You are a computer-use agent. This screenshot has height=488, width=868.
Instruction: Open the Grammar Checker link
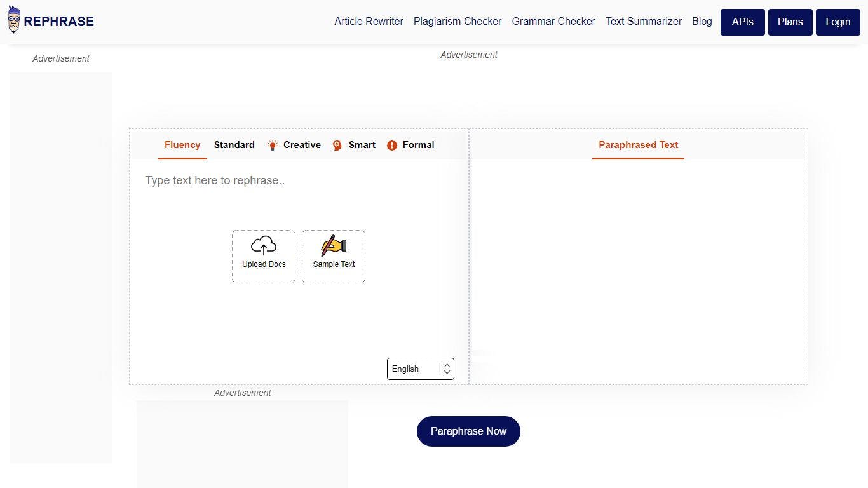coord(553,22)
